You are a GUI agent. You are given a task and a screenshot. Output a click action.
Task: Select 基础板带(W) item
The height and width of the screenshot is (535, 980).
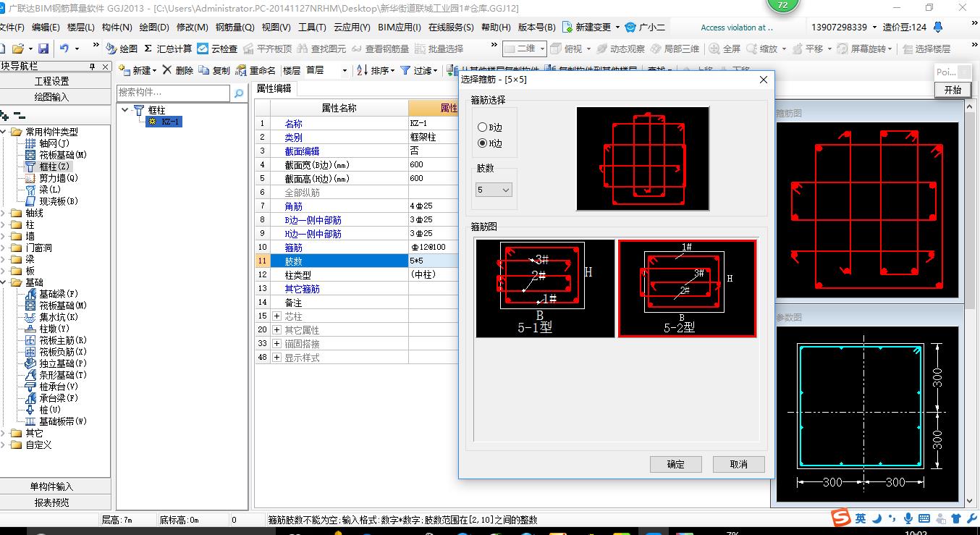[56, 421]
